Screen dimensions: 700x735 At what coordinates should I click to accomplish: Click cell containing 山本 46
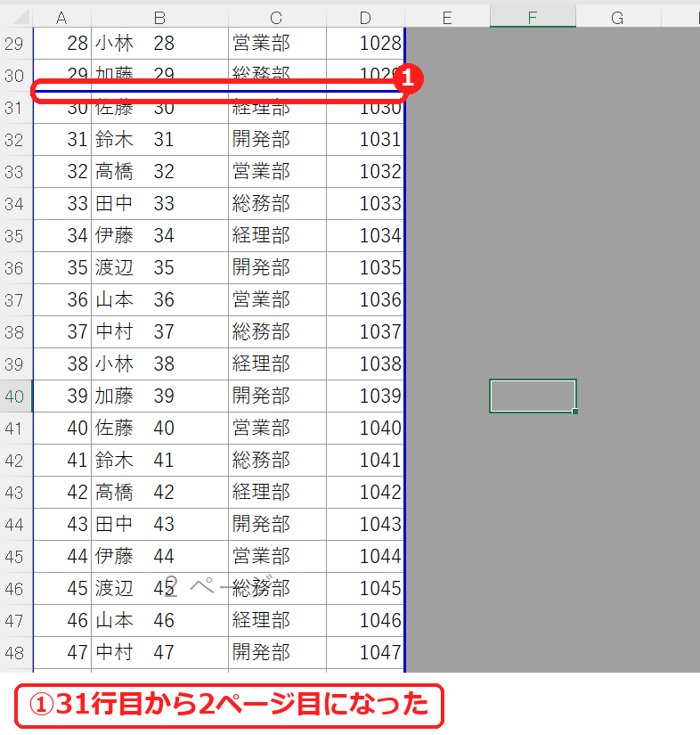(159, 620)
